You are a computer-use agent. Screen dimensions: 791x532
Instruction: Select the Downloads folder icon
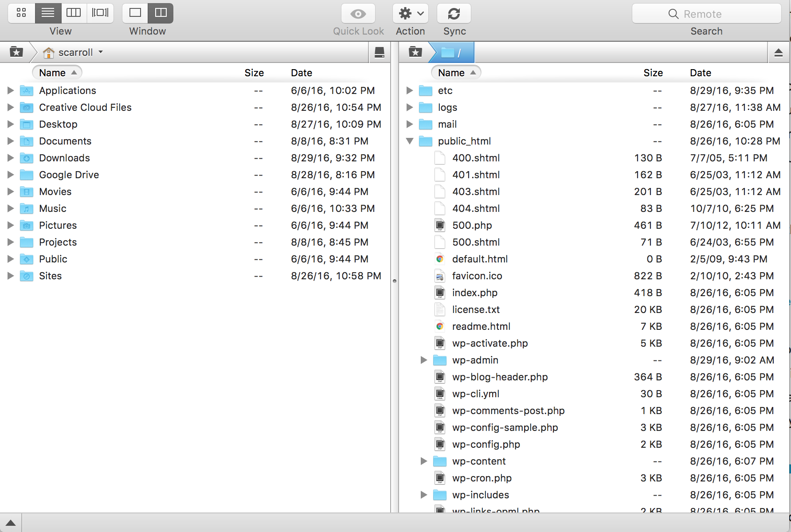point(27,158)
